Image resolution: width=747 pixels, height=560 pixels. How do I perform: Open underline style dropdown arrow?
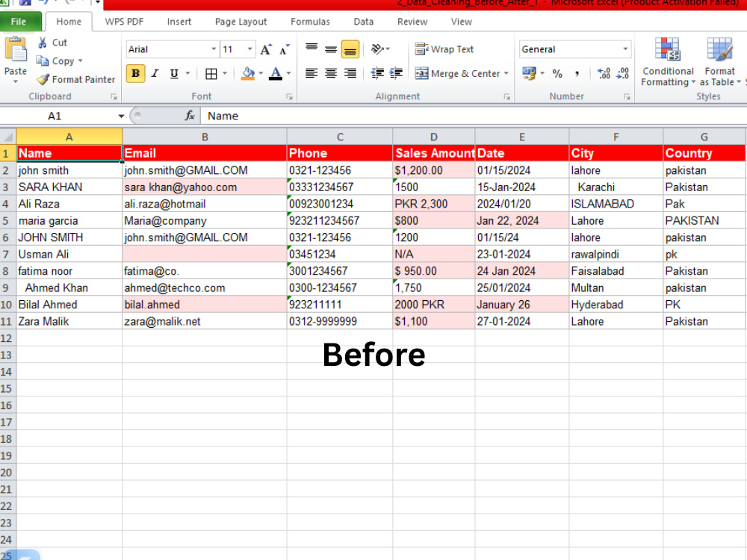187,73
